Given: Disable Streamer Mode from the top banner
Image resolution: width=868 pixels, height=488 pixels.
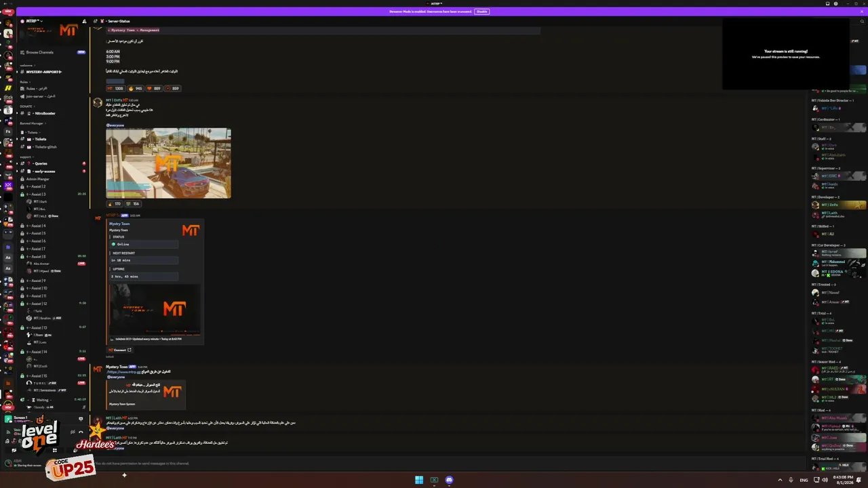Looking at the screenshot, I should [x=481, y=12].
